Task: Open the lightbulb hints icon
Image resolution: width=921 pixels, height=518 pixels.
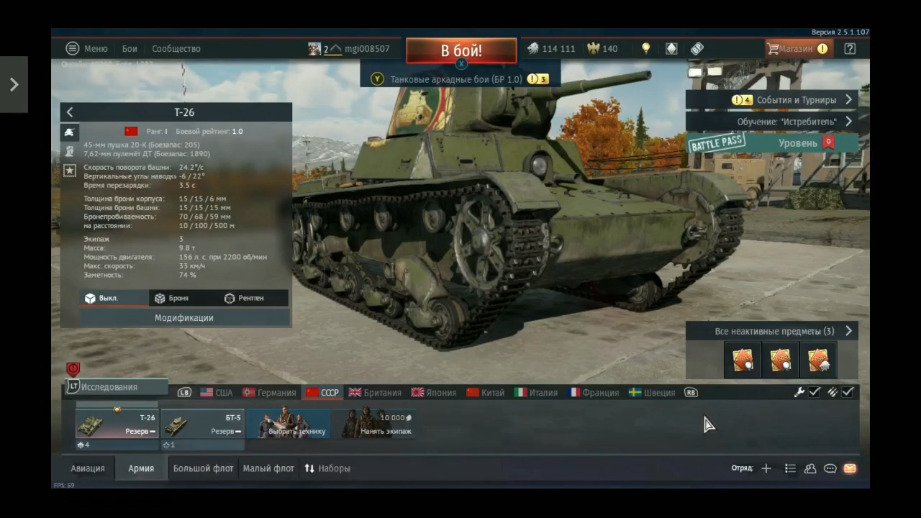Action: pyautogui.click(x=646, y=48)
